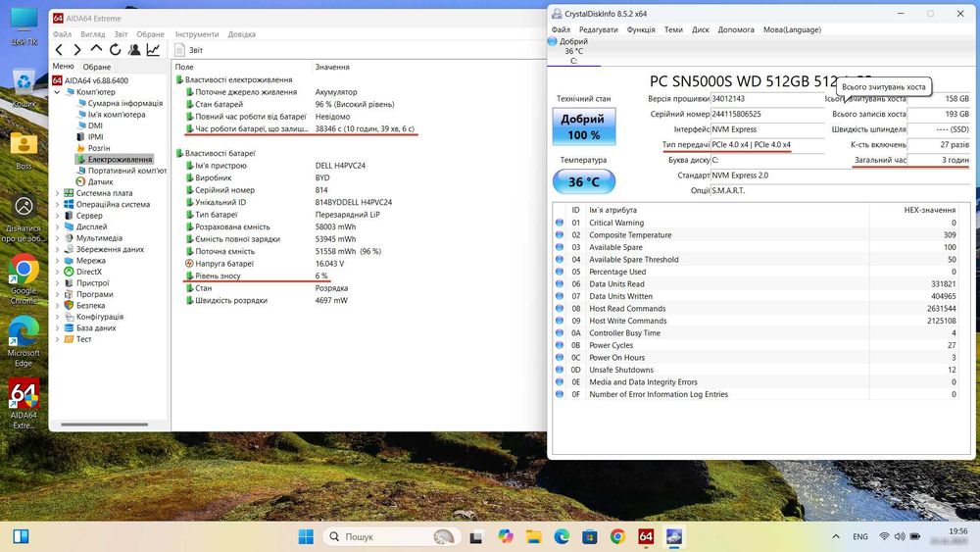Click the taskbar Пошук search box
Image resolution: width=980 pixels, height=552 pixels.
(392, 536)
